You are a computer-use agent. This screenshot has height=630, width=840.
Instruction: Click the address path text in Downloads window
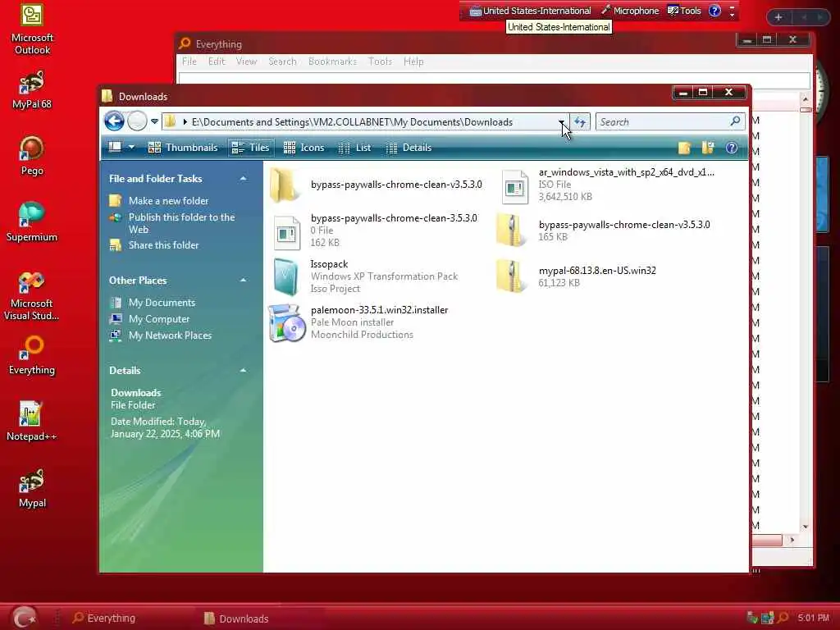click(x=352, y=122)
